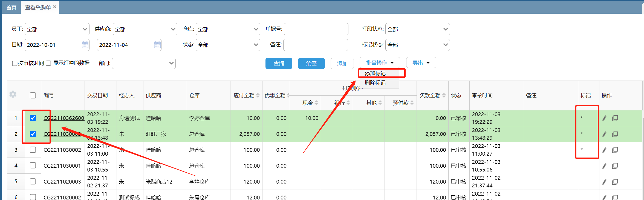The width and height of the screenshot is (644, 200).
Task: Choose 添加标记 from batch menu
Action: (375, 73)
